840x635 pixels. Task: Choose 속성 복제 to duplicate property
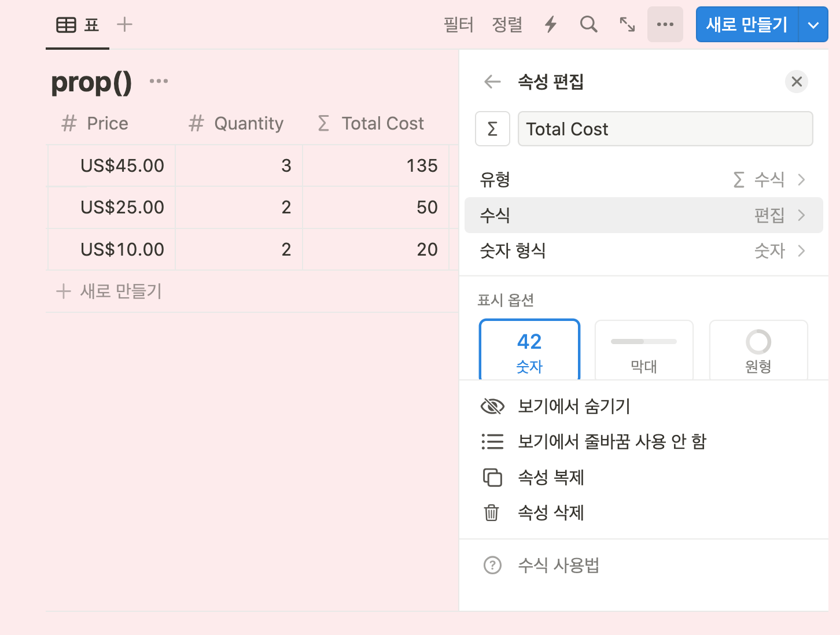pyautogui.click(x=644, y=477)
